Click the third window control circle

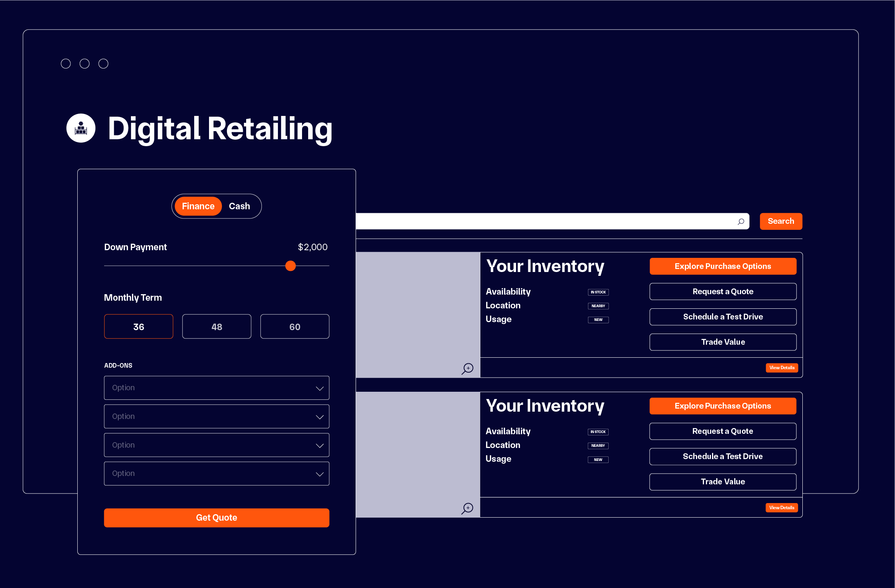point(103,64)
